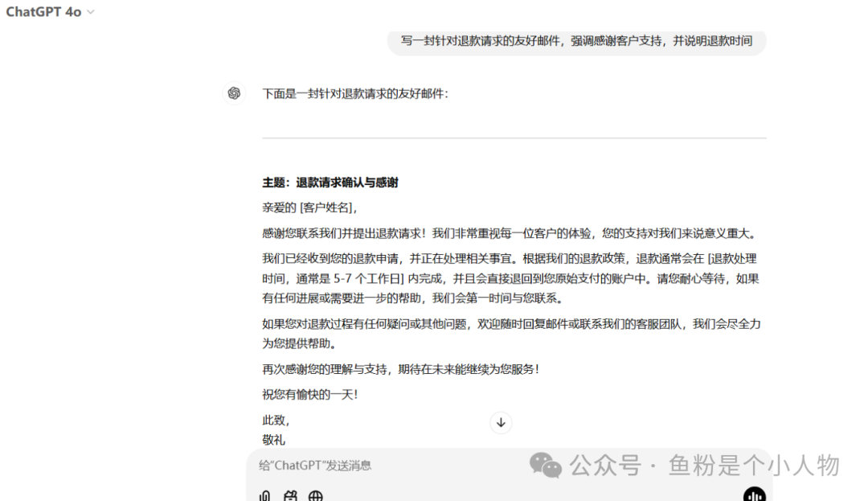The height and width of the screenshot is (501, 868).
Task: Toggle web browsing mode via the globe button
Action: tap(317, 495)
